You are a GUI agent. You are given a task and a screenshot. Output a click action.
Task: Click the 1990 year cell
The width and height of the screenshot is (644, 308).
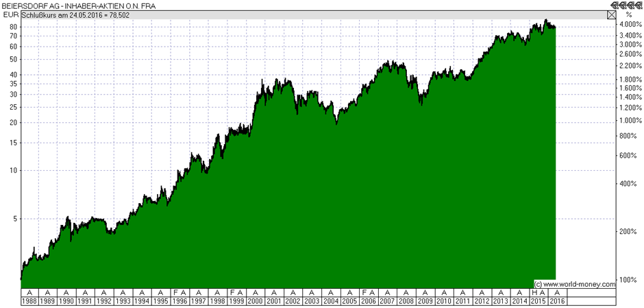(x=66, y=301)
